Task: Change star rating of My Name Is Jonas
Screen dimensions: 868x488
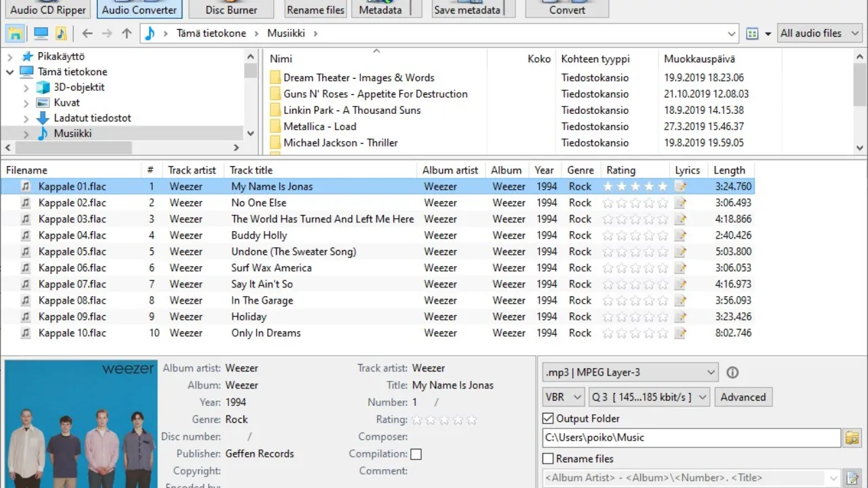Action: (635, 186)
